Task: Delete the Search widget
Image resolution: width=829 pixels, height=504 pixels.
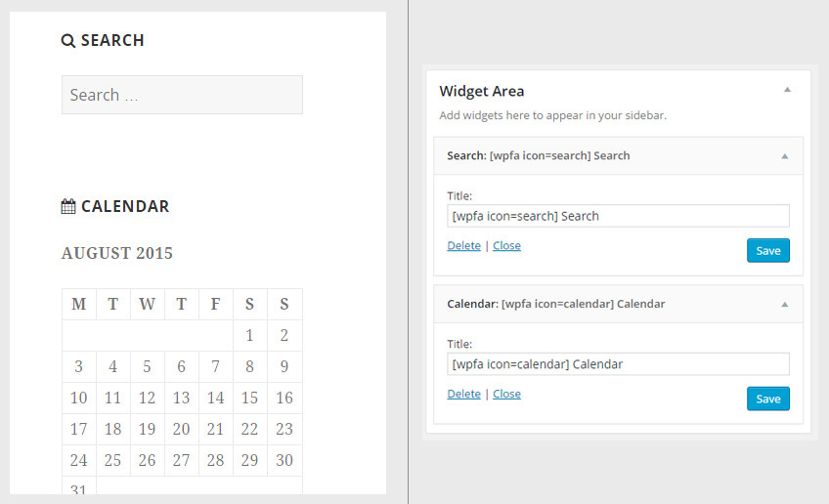Action: (x=463, y=246)
